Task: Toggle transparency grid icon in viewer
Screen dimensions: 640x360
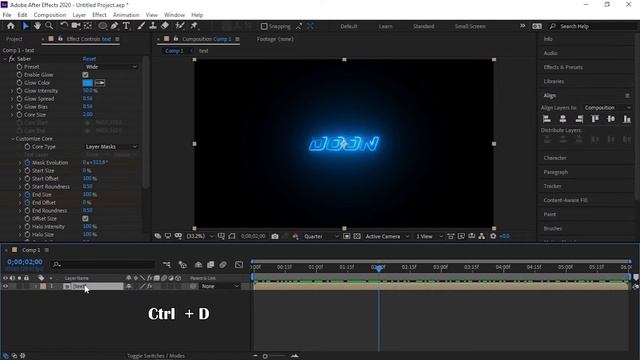Action: pos(357,236)
